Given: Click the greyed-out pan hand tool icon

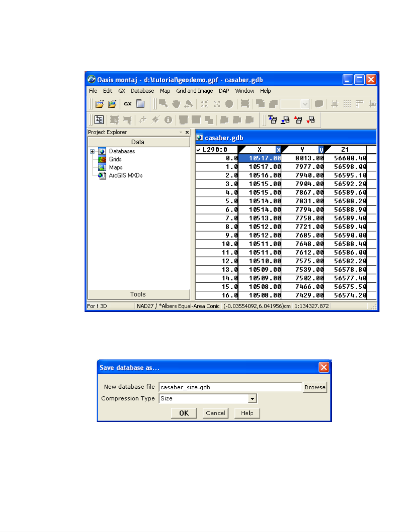Looking at the screenshot, I should [176, 104].
